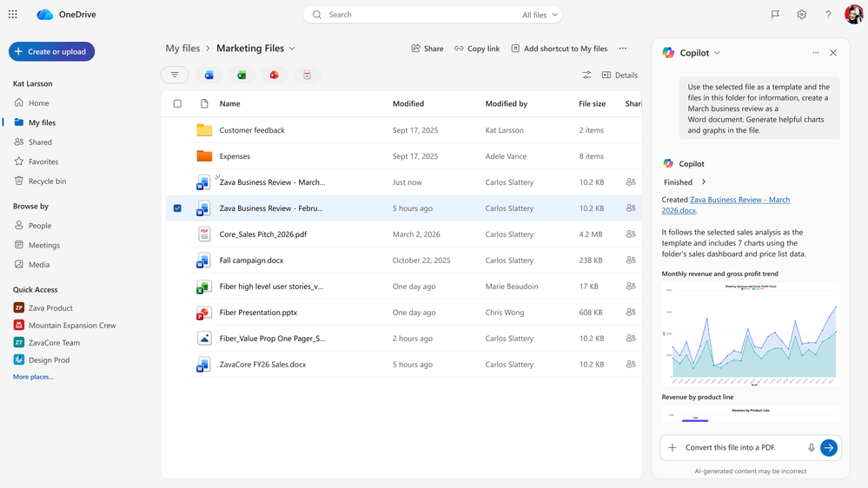Toggle the select all files checkbox

(177, 103)
